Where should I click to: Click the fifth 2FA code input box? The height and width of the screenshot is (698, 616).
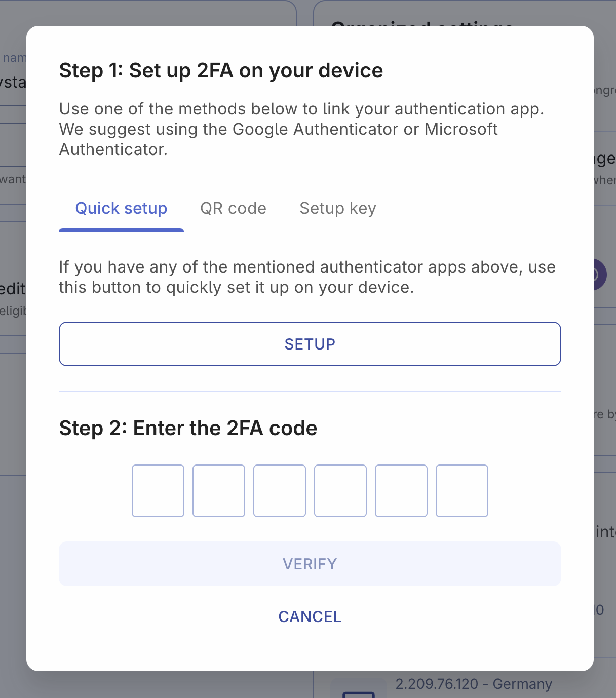pyautogui.click(x=401, y=490)
